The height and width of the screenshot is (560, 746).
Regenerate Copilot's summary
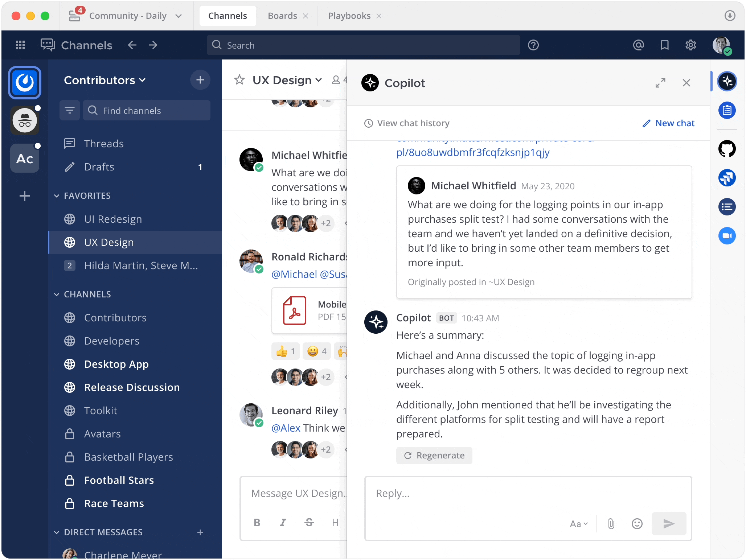[x=434, y=456]
